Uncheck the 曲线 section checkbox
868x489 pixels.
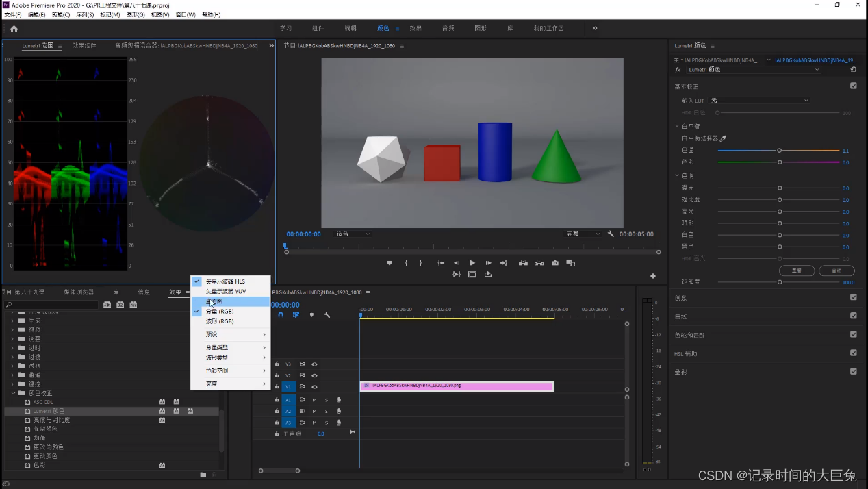[x=853, y=316]
